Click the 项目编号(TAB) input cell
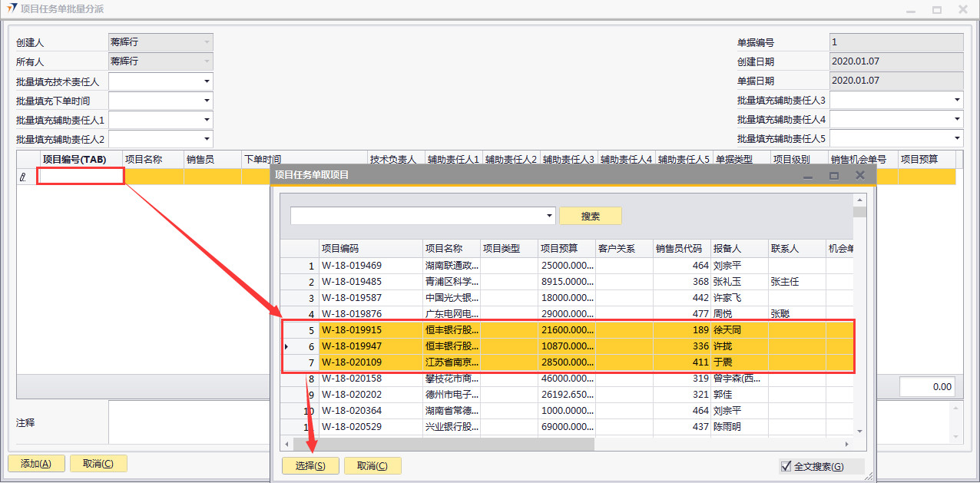 [x=81, y=176]
